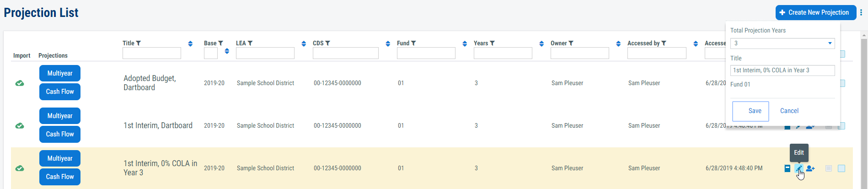The image size is (868, 189).
Task: Sort by the Years column arrows
Action: point(541,43)
